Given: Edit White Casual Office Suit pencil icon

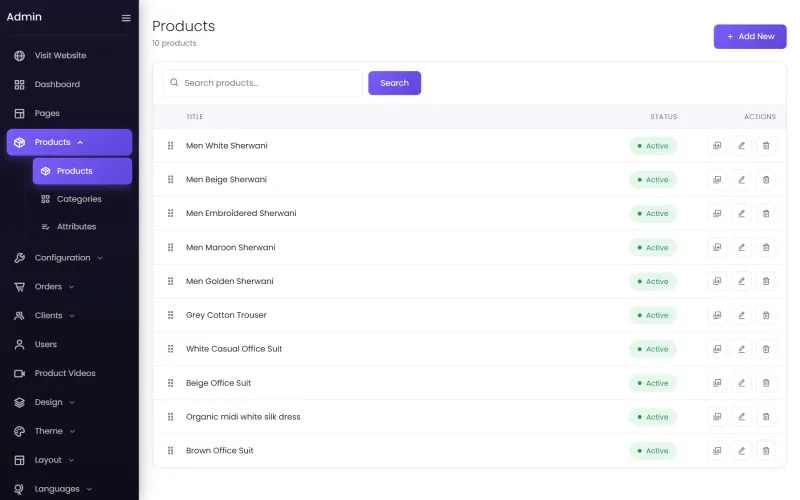Looking at the screenshot, I should point(741,349).
